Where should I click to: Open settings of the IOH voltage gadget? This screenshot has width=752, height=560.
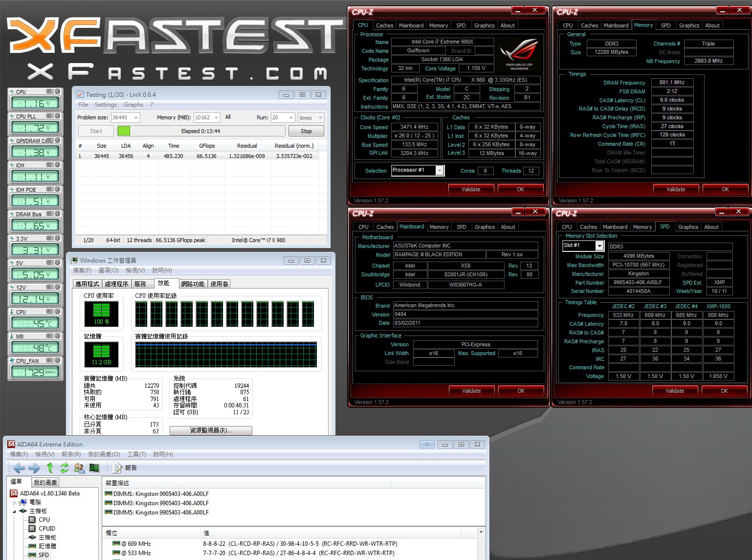pyautogui.click(x=50, y=165)
